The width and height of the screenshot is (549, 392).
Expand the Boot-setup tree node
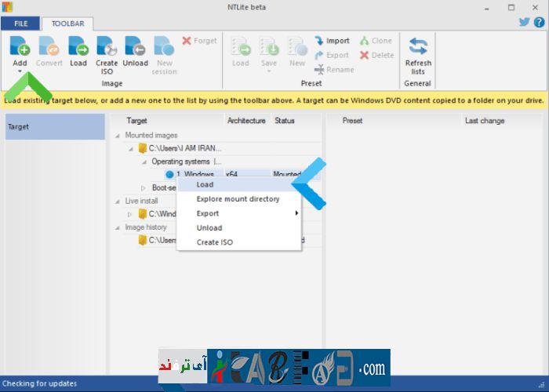(144, 188)
